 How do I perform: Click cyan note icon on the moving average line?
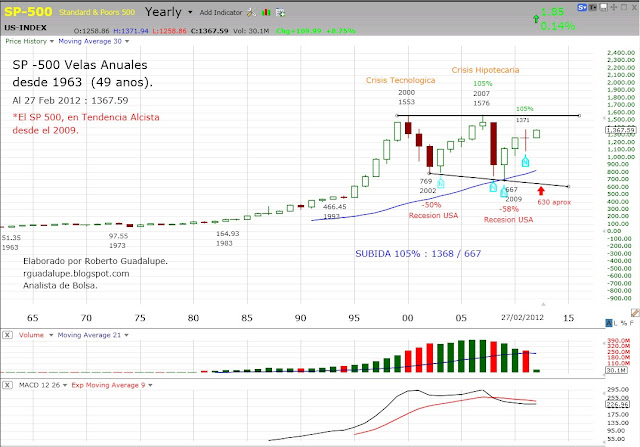[493, 187]
